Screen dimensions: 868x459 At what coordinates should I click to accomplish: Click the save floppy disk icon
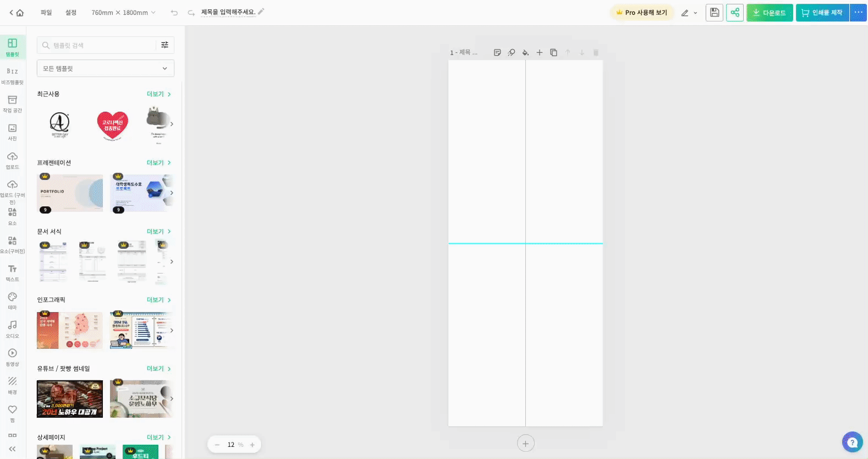(714, 13)
